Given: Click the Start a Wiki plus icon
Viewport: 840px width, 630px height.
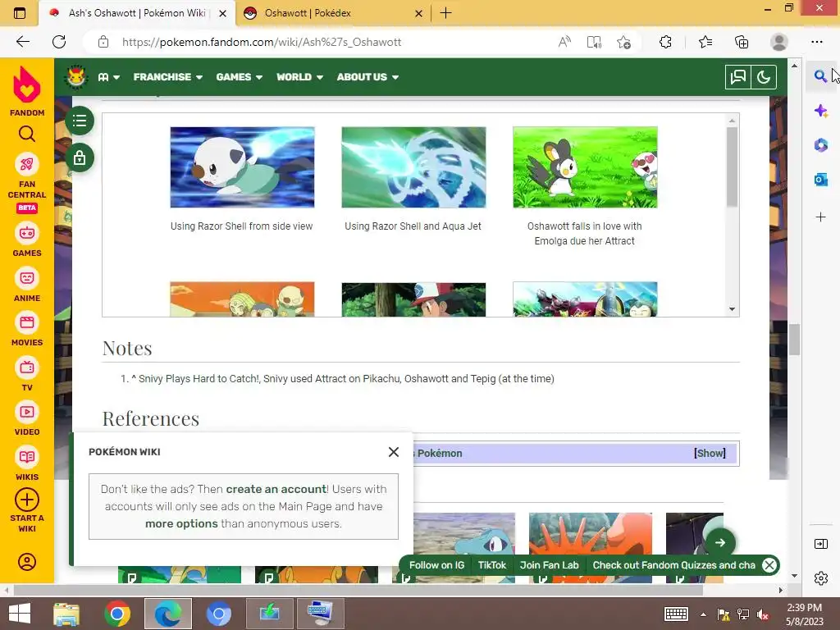Looking at the screenshot, I should pos(27,500).
